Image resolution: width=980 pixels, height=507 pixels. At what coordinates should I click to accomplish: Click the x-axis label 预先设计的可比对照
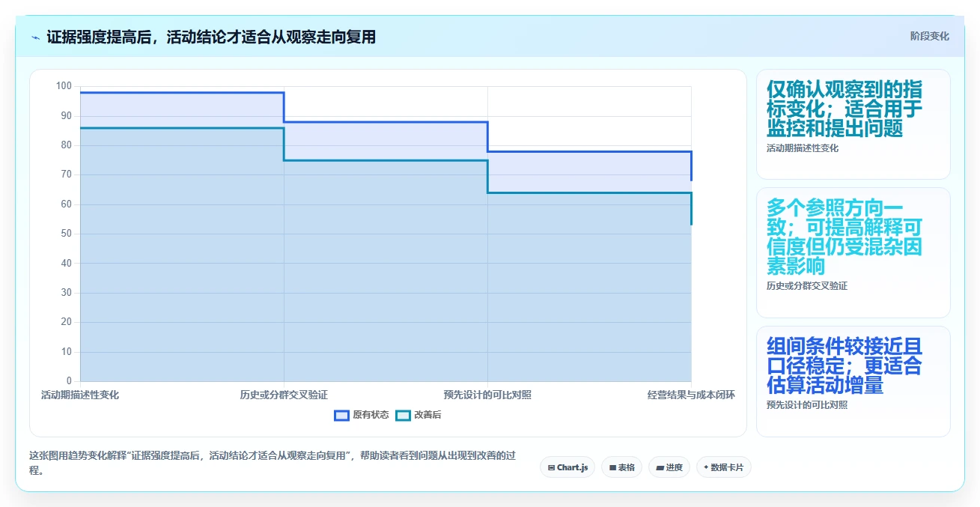click(x=487, y=395)
